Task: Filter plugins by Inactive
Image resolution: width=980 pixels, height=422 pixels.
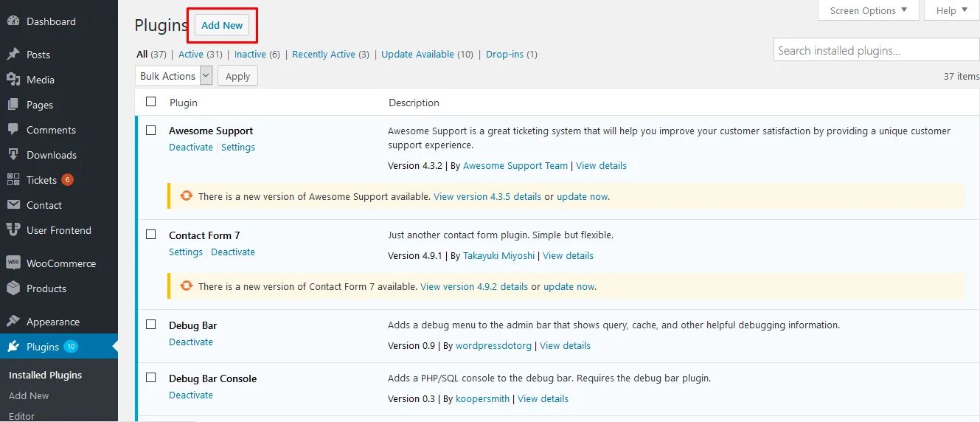Action: pos(250,55)
